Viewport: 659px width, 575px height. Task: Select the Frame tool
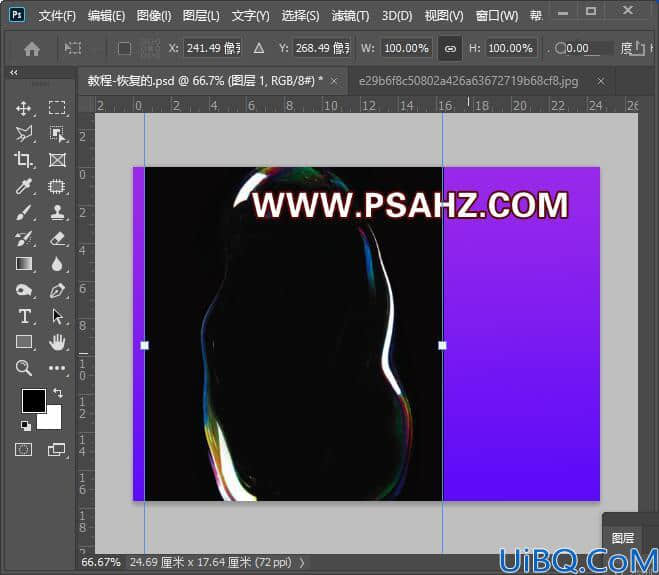point(57,160)
